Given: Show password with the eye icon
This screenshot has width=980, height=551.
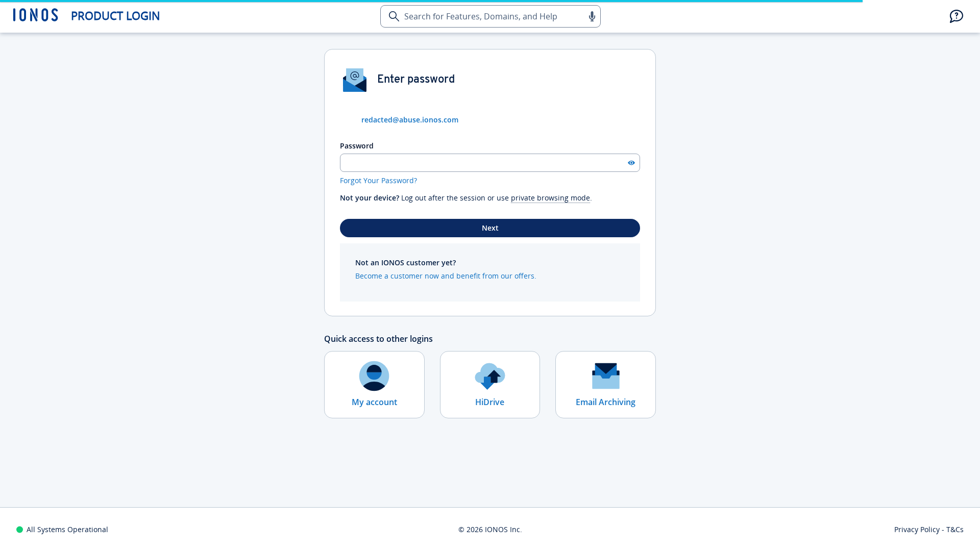Looking at the screenshot, I should (631, 163).
